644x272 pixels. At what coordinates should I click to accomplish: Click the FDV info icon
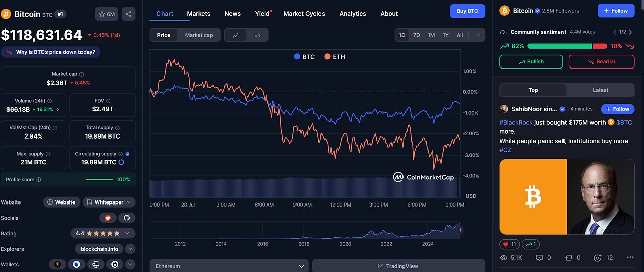point(108,101)
